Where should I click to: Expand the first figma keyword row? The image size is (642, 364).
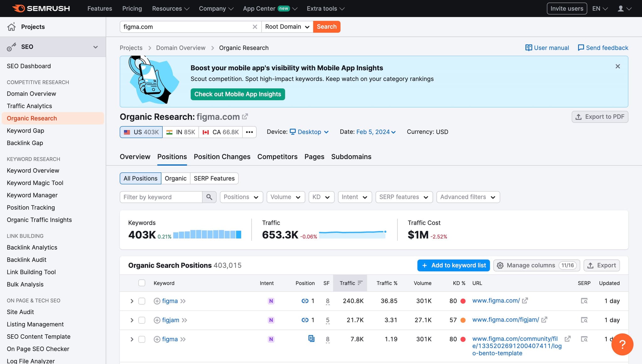pyautogui.click(x=132, y=301)
